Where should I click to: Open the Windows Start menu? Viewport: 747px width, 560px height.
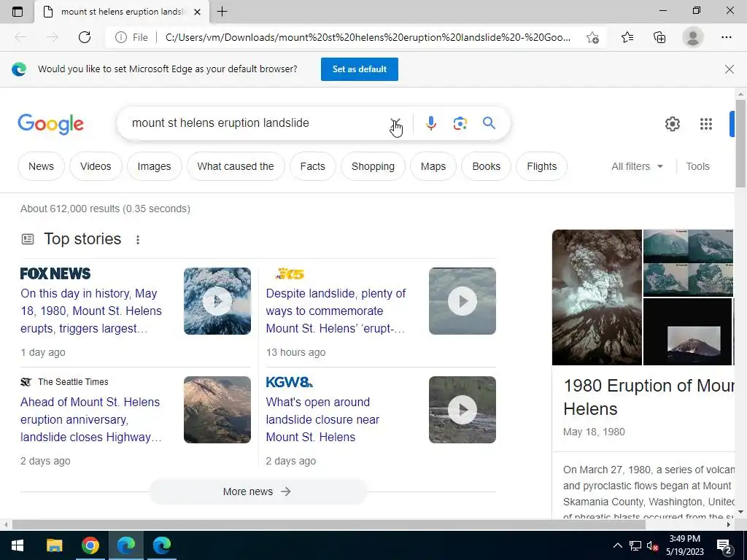point(18,545)
